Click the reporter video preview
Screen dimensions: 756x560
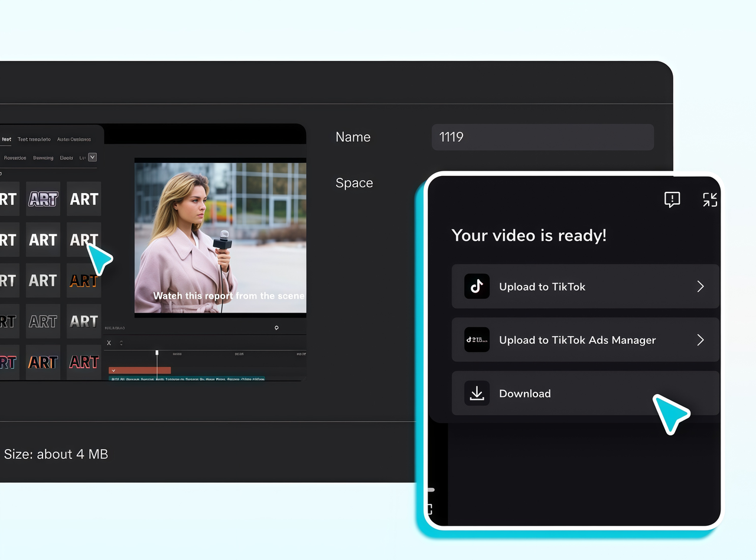point(220,238)
